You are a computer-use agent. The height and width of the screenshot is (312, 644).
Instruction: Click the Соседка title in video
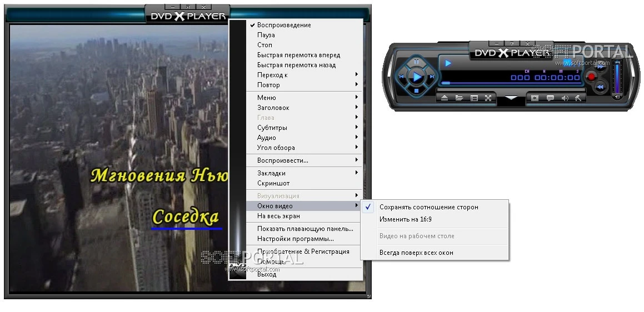186,217
